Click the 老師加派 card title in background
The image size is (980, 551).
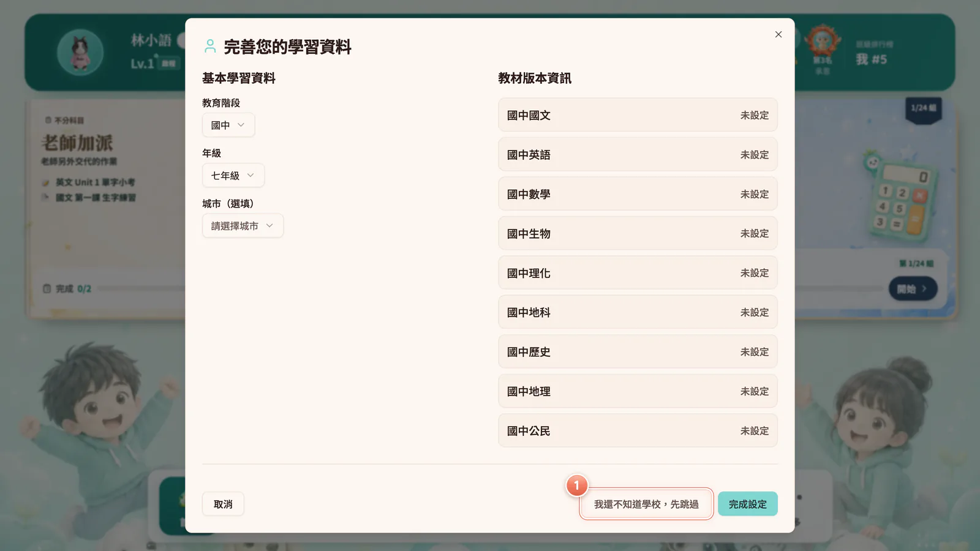77,143
